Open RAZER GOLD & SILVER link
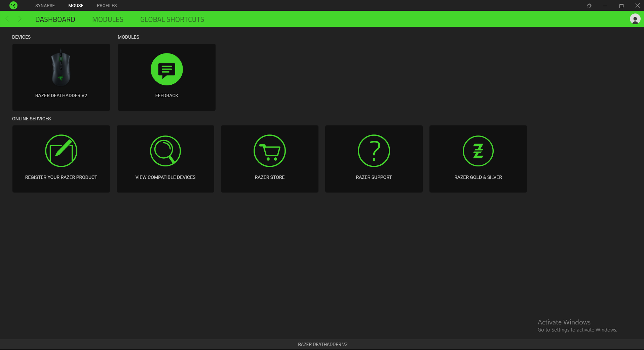 tap(478, 177)
